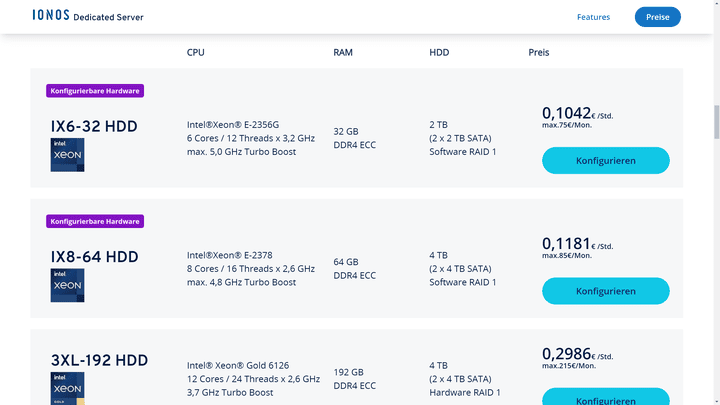720x405 pixels.
Task: Click the Konfigurierbare Hardware badge on IX6-32
Action: pos(95,91)
